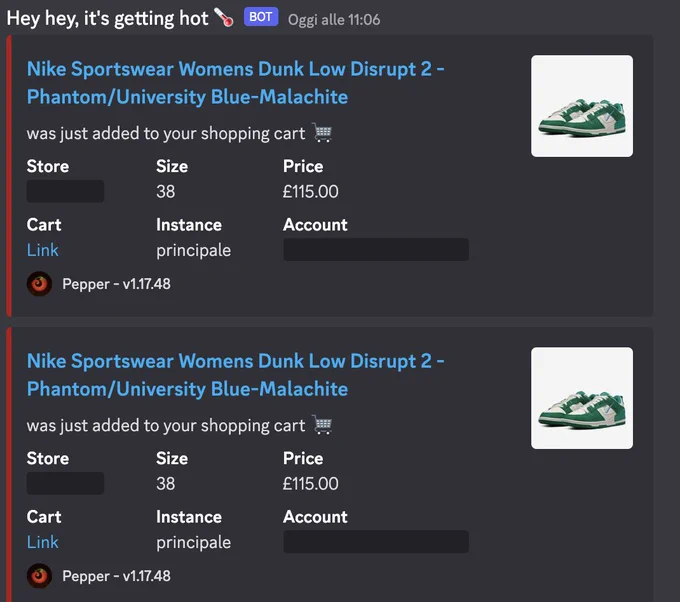Image resolution: width=680 pixels, height=602 pixels.
Task: Open the first embed's Nike Dunk Low Disrupt 2 title link
Action: point(235,83)
